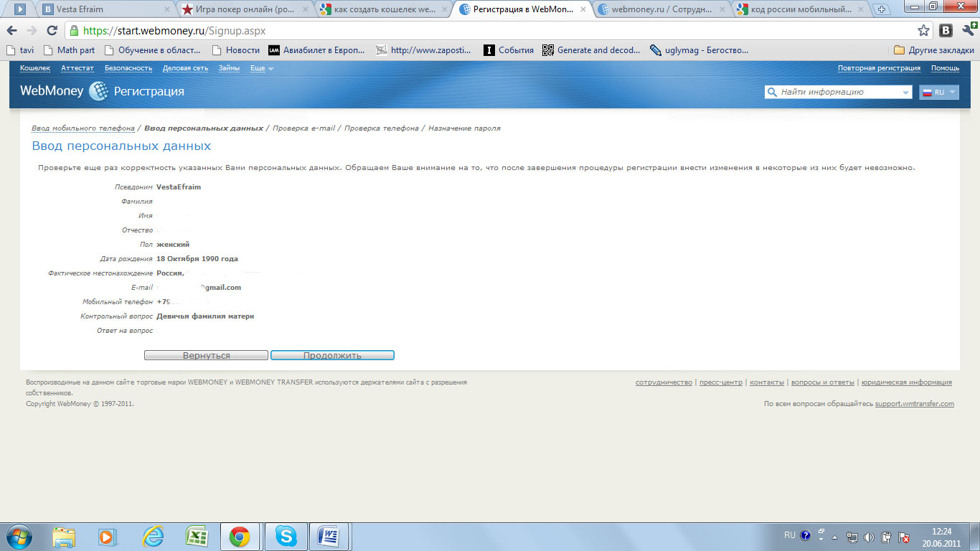
Task: Switch to the как создать кошелек tab
Action: click(x=385, y=9)
